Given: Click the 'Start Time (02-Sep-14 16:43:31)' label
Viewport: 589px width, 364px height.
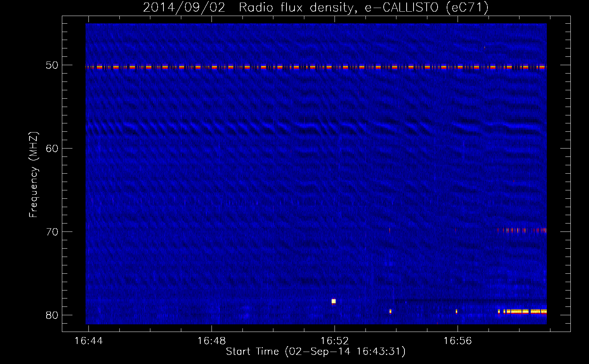Looking at the screenshot, I should tap(316, 352).
